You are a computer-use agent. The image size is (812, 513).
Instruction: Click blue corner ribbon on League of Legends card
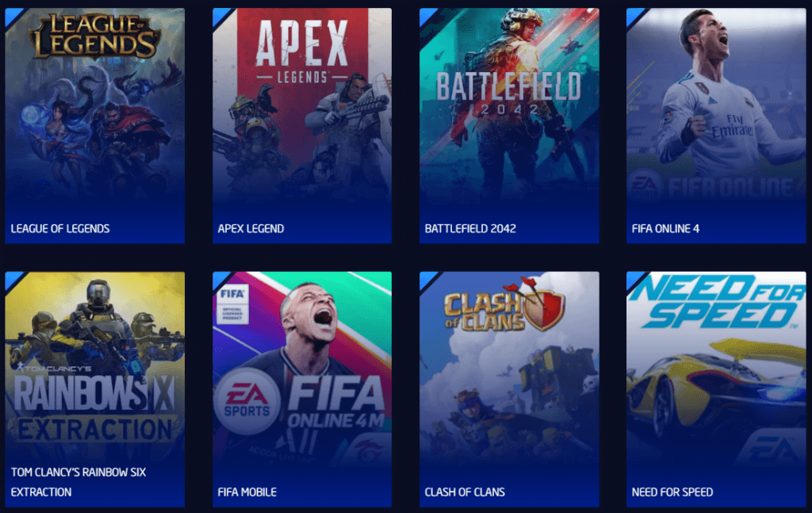tap(13, 16)
